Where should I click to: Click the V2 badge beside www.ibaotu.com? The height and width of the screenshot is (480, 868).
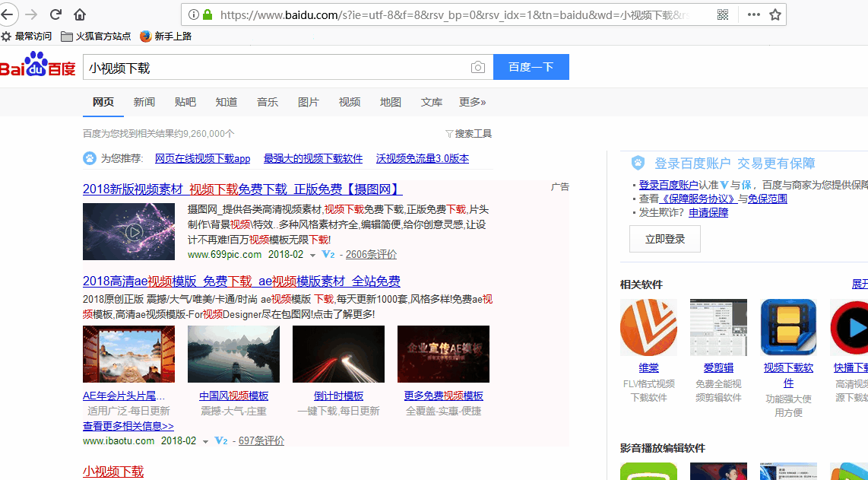coord(221,440)
